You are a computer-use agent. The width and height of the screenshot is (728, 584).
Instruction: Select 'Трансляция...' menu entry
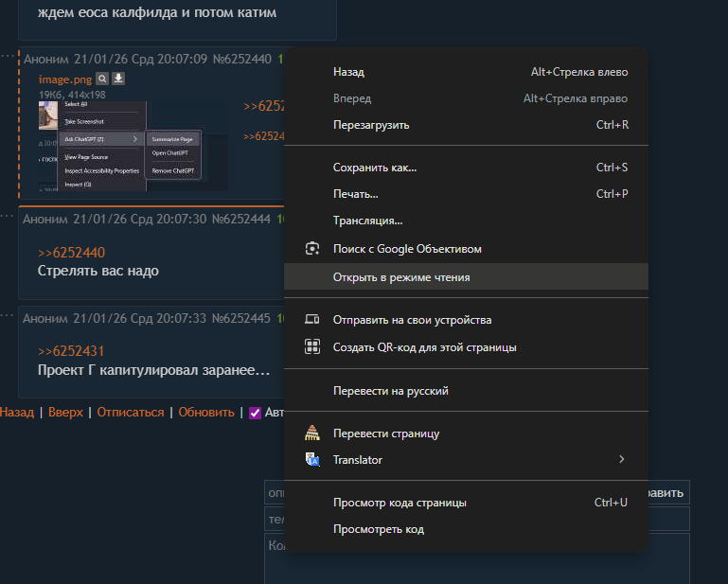[466, 221]
